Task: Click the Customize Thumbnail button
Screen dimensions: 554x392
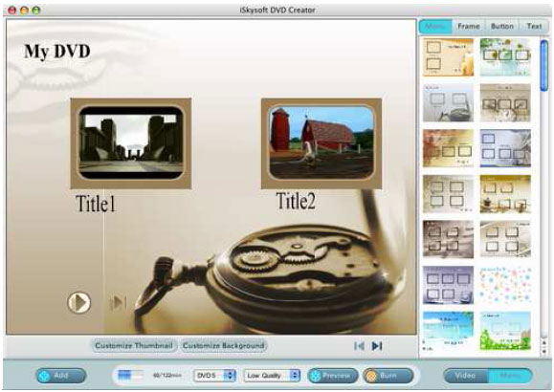Action: pos(134,346)
